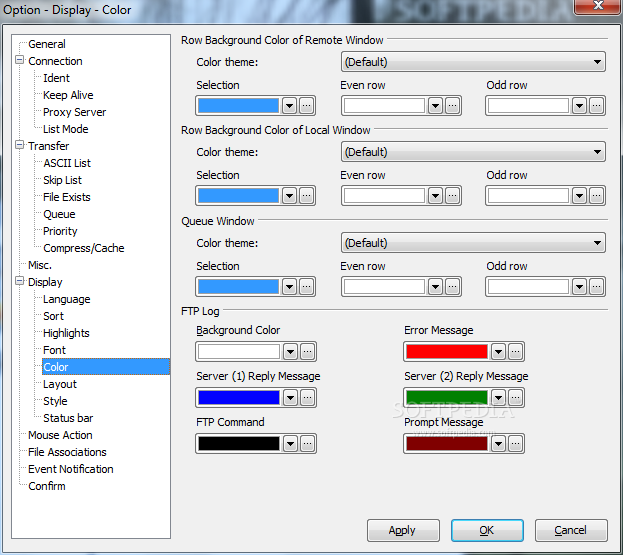The image size is (623, 555).
Task: Open Layout display options
Action: tap(60, 384)
